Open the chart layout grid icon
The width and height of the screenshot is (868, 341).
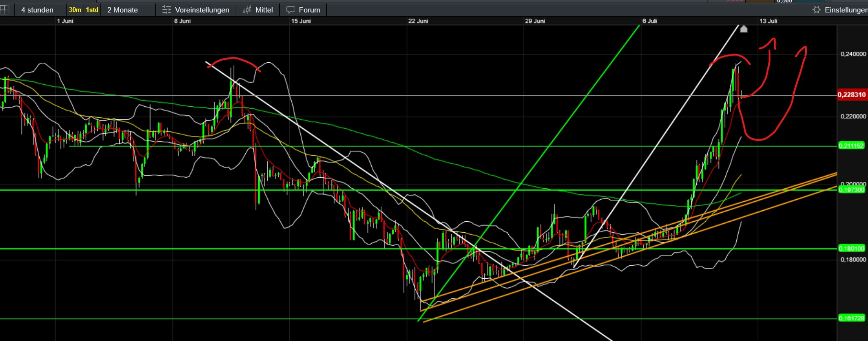(x=4, y=10)
